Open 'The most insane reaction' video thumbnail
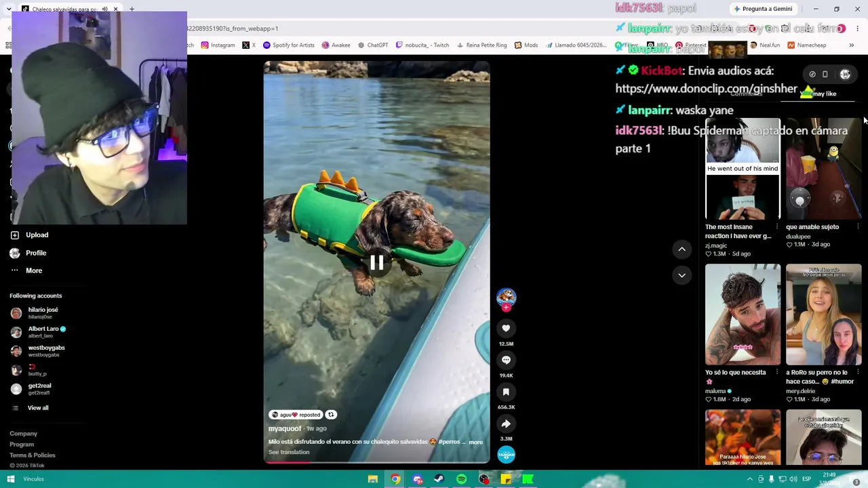This screenshot has height=488, width=868. [x=743, y=169]
